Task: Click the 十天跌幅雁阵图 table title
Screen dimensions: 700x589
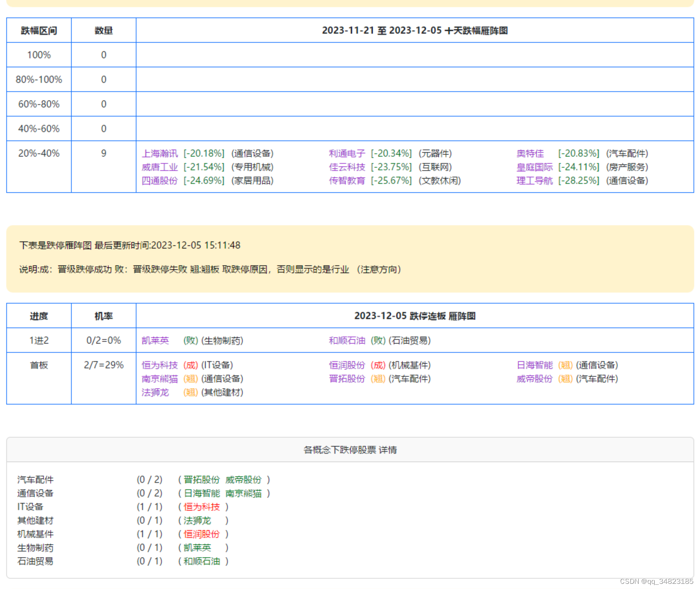Action: [415, 31]
